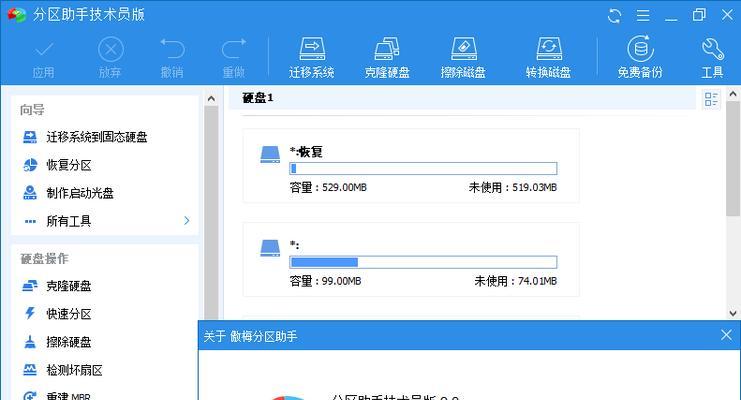Screen dimensions: 741x400
Task: Click the 恢复分区 pie chart icon
Action: (x=30, y=165)
